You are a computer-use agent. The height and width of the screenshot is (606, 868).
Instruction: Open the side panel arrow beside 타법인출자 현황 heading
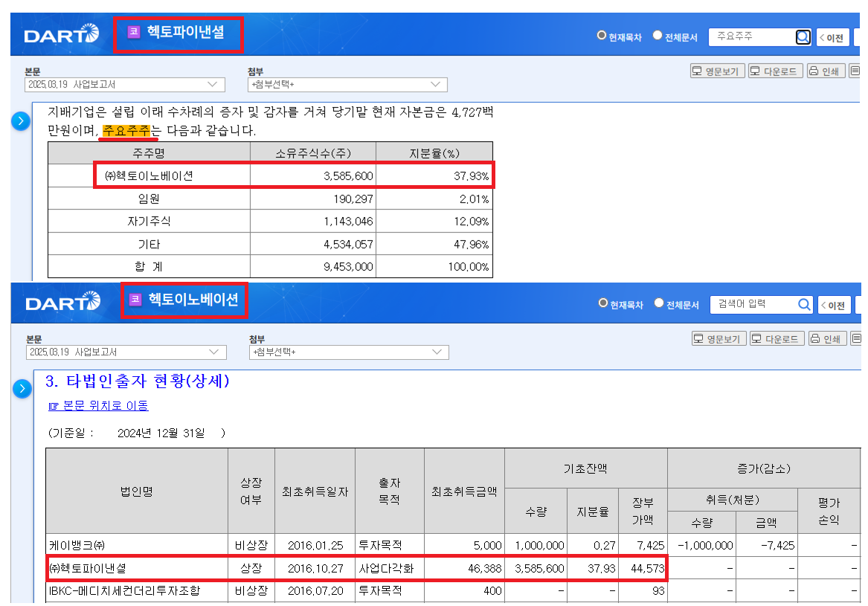(x=22, y=388)
